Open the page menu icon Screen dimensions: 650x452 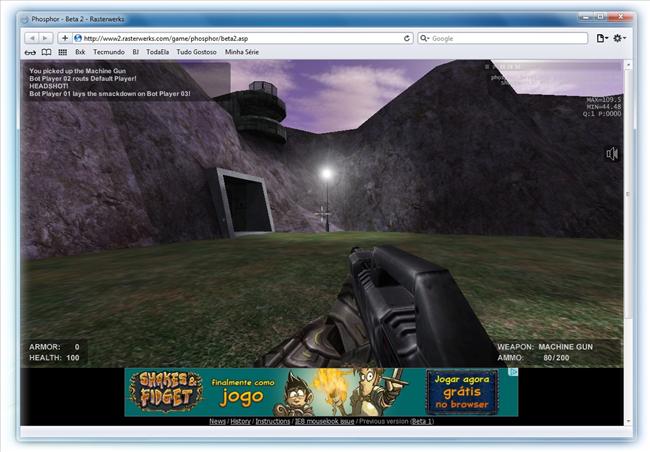(x=602, y=38)
